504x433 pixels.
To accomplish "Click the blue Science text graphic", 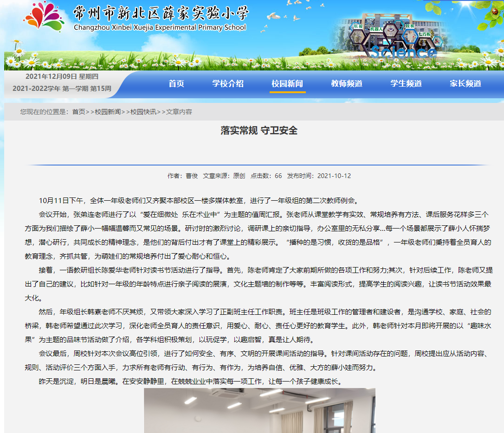I will [403, 52].
